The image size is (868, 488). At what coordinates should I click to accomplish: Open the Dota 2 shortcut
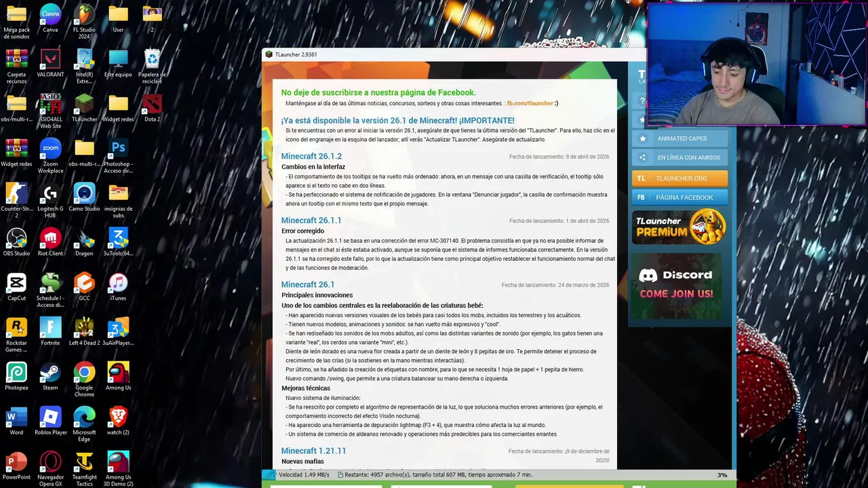(x=152, y=108)
